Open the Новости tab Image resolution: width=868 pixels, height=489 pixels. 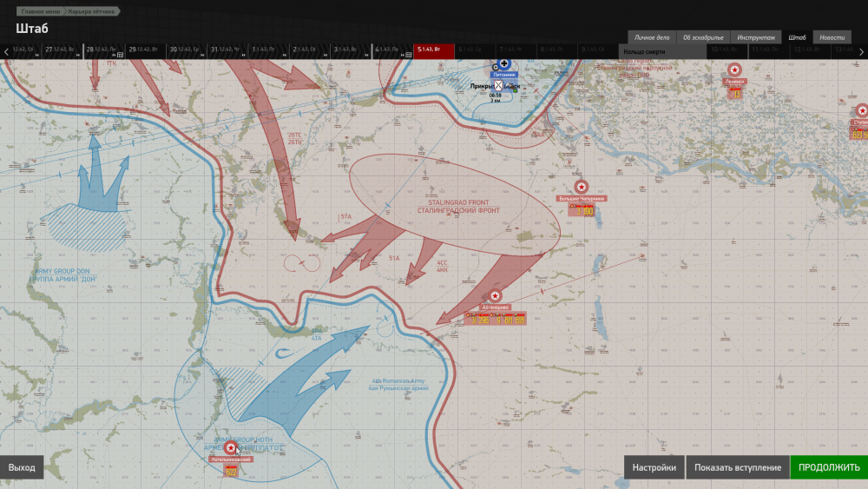pos(832,37)
